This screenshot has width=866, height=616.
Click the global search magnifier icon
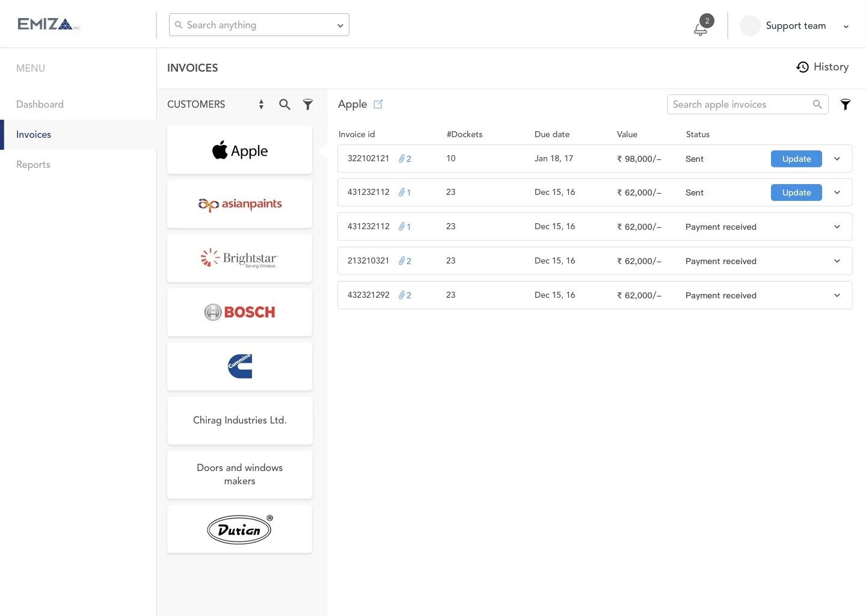coord(179,25)
